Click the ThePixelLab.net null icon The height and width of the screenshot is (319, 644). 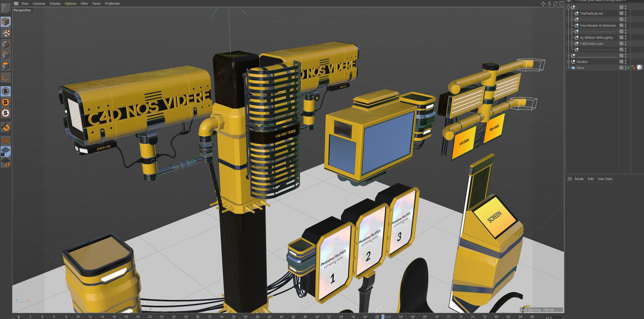point(577,13)
